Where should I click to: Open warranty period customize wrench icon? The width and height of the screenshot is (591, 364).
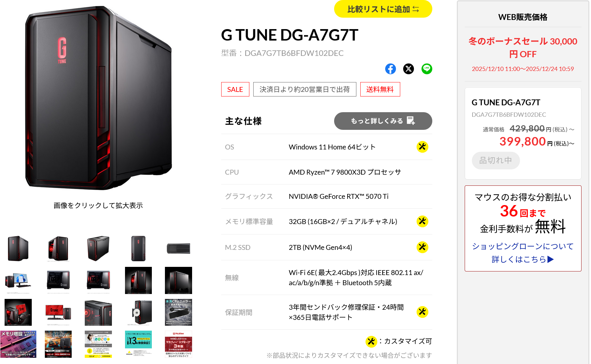click(422, 312)
